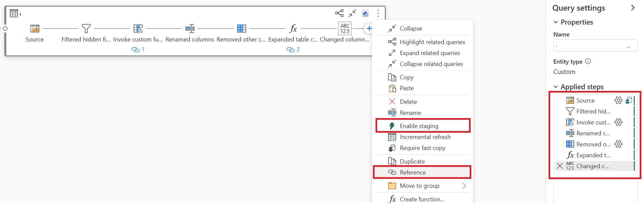Image resolution: width=644 pixels, height=208 pixels.
Task: Collapse the Properties section
Action: tap(556, 22)
